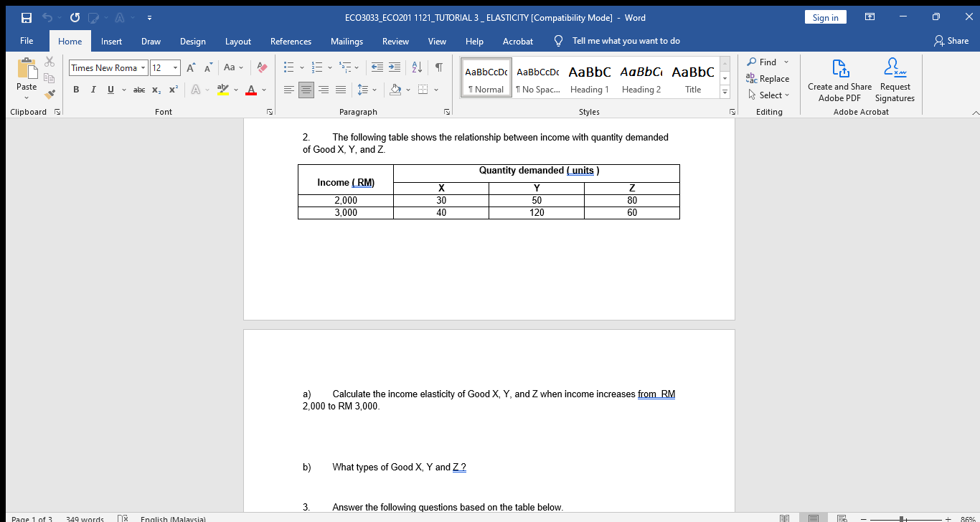
Task: Decrease paragraph indent
Action: 377,67
